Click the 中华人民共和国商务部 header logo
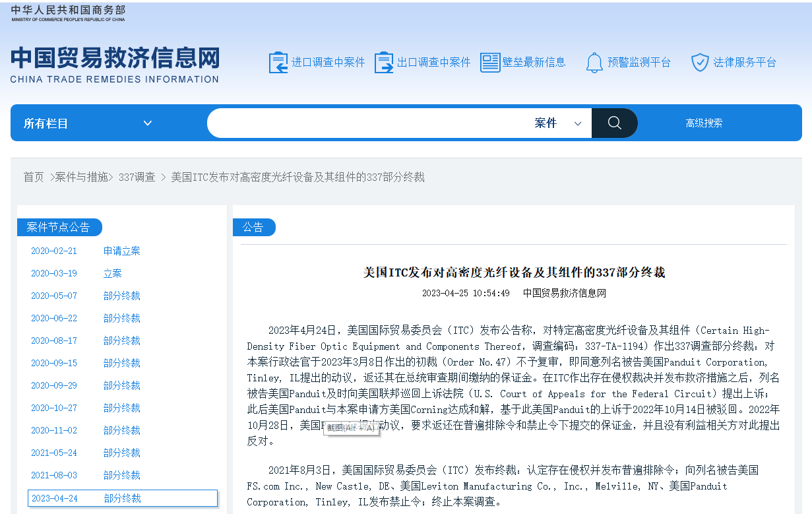 68,13
